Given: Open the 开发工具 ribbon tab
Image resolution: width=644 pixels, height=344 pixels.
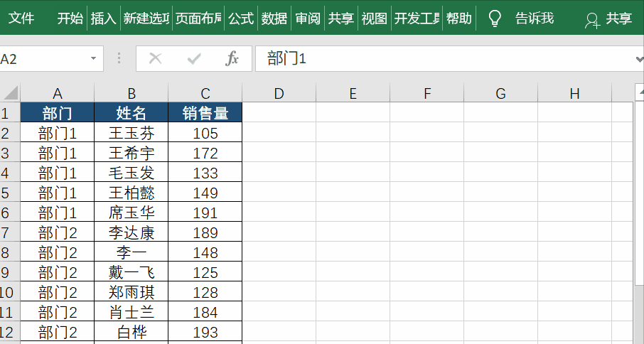Looking at the screenshot, I should pyautogui.click(x=417, y=18).
